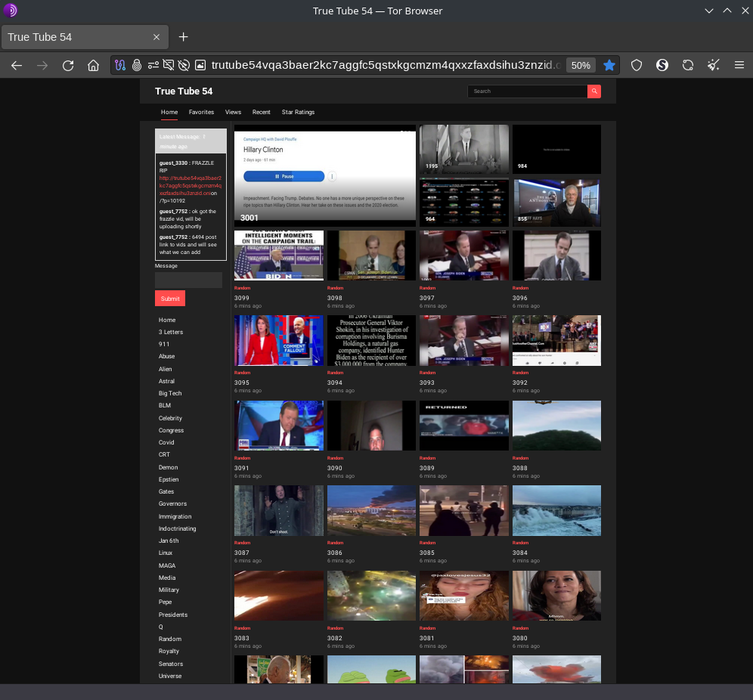This screenshot has width=753, height=700.
Task: Open the Immigration category link
Action: (175, 516)
